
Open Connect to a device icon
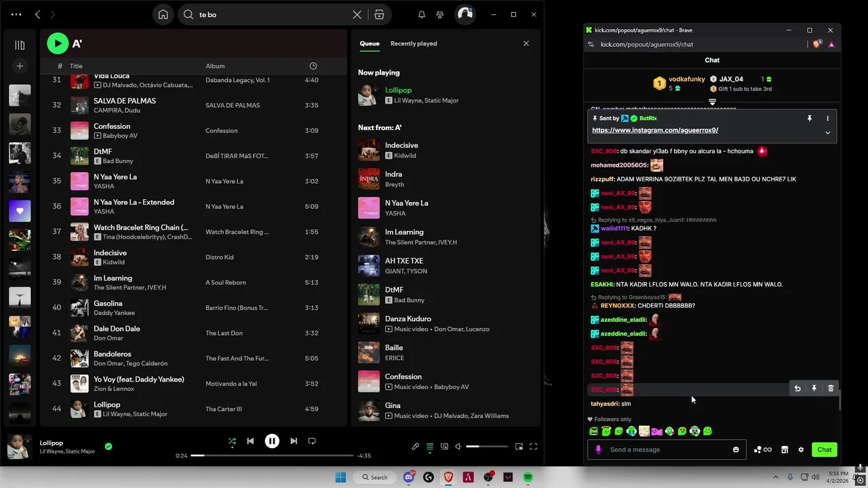click(444, 447)
